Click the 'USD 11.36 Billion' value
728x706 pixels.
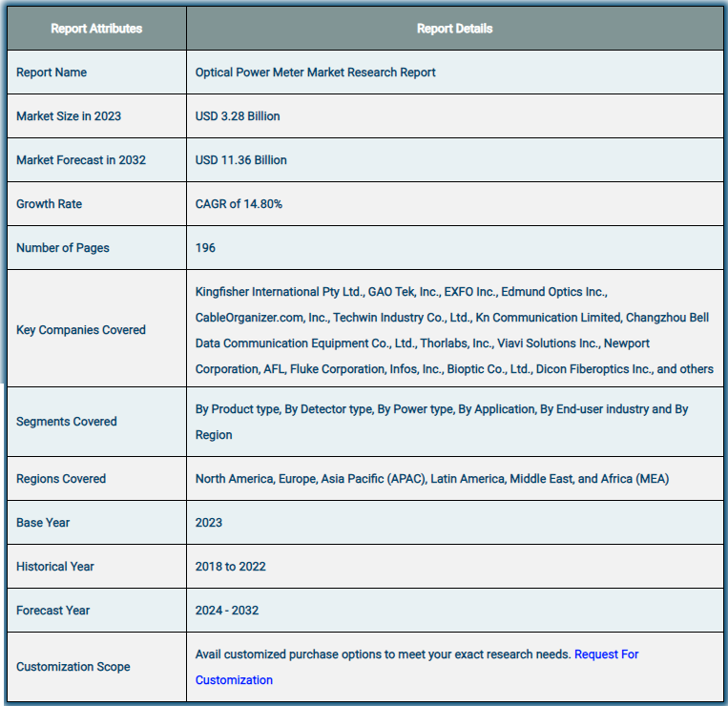pyautogui.click(x=241, y=160)
